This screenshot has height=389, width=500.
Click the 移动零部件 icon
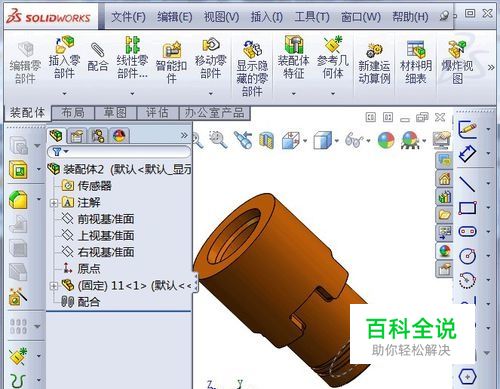point(211,45)
